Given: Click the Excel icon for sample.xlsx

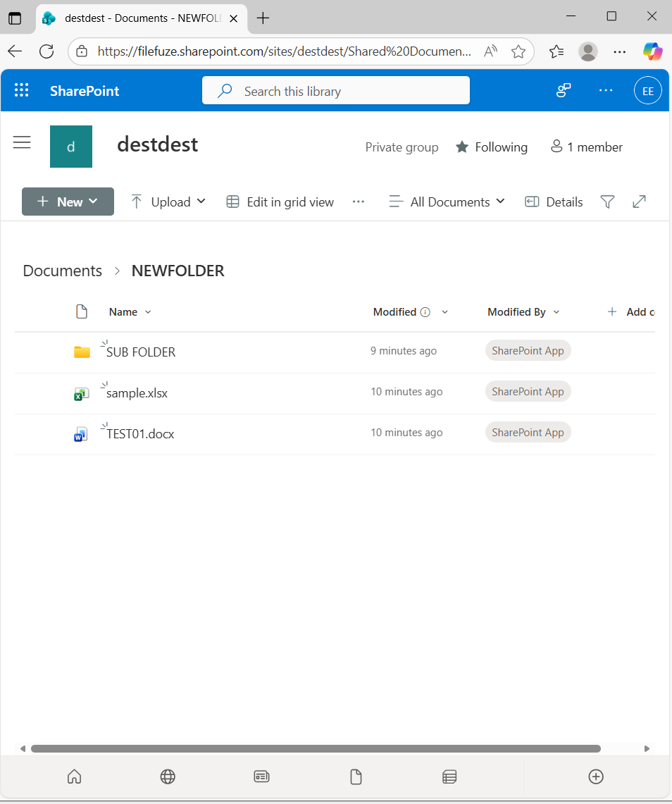Looking at the screenshot, I should 82,394.
